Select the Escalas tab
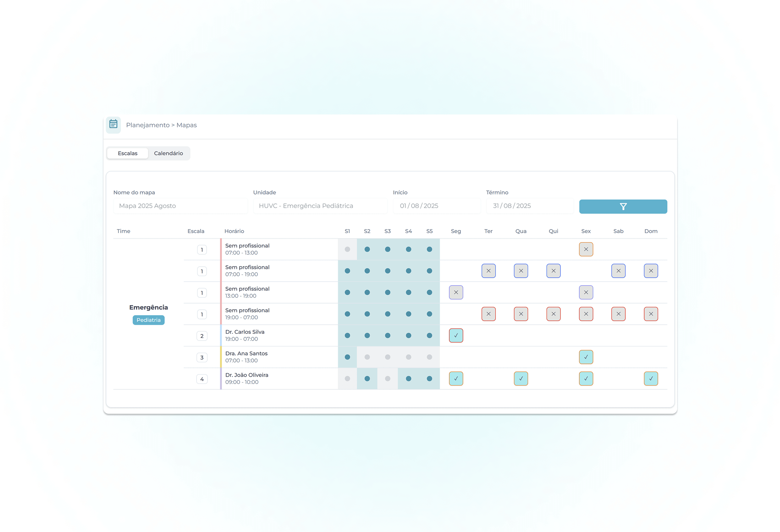780x532 pixels. (x=128, y=153)
